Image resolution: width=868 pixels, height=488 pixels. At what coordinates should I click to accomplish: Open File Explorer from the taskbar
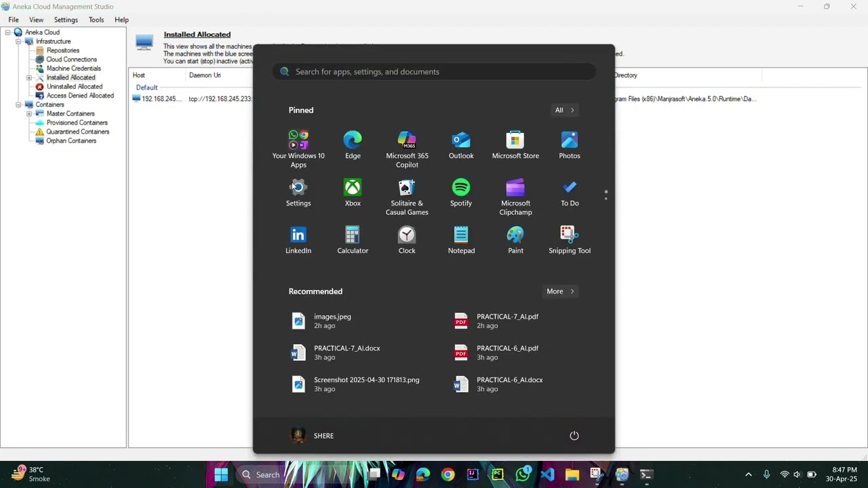click(572, 474)
